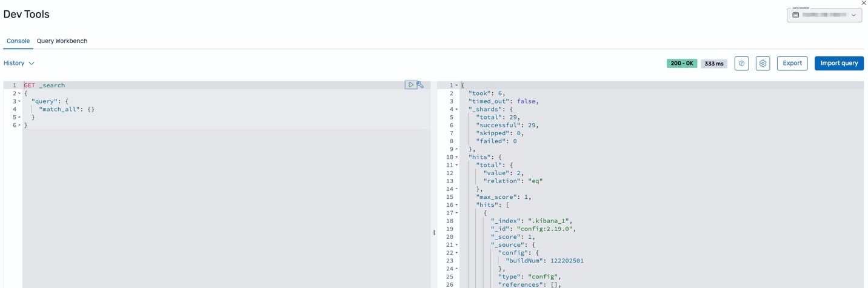Collapse the "query" block in request editor

19,101
